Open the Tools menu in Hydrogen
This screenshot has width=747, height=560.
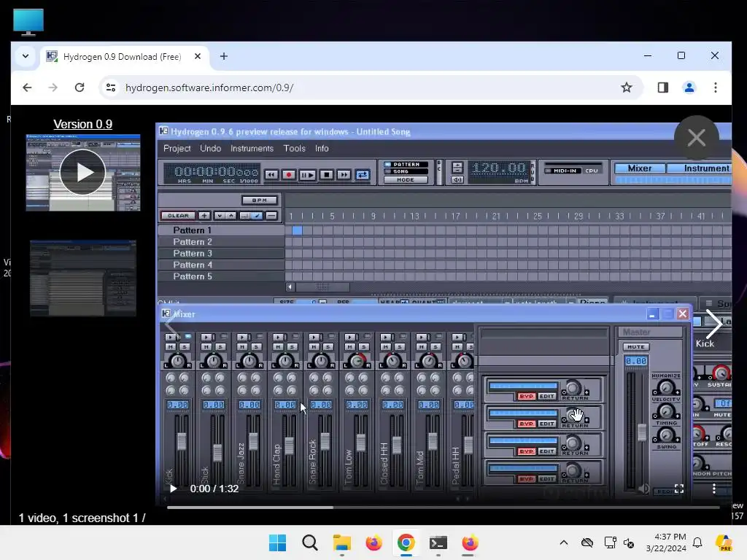[x=295, y=149]
